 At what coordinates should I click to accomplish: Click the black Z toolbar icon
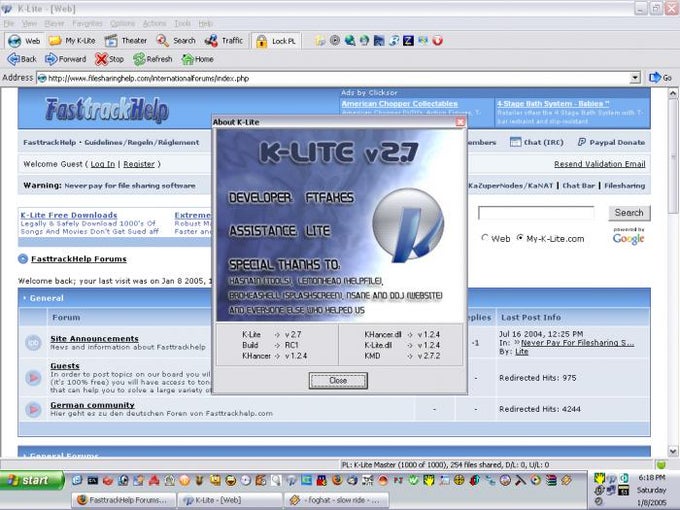coord(409,41)
